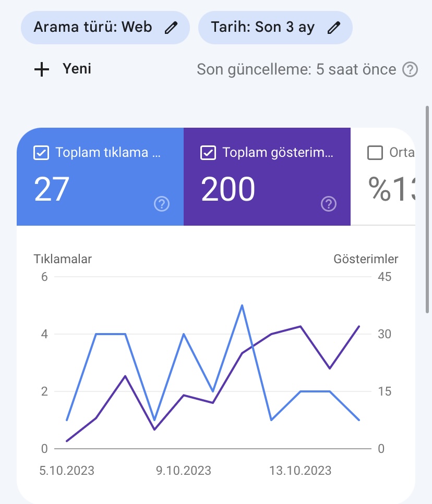
Task: Uncheck the Toplam gösterim checkbox
Action: pos(208,153)
